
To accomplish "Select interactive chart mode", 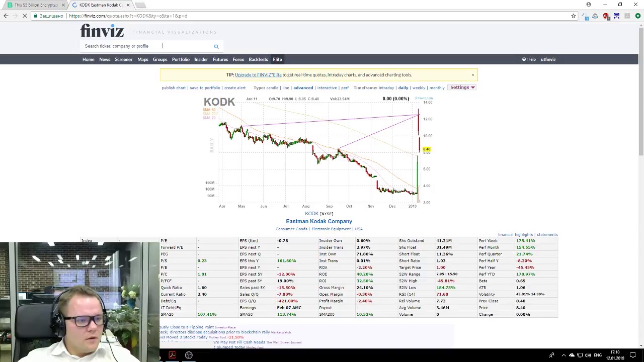I will pos(327,88).
